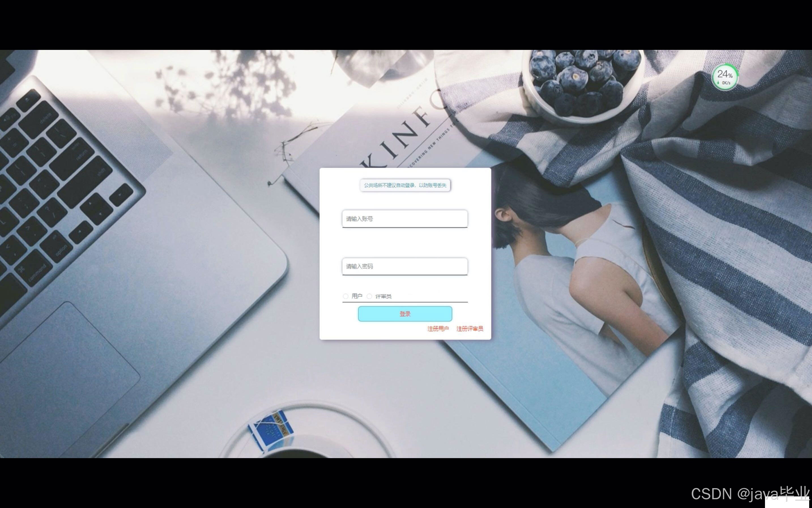812x508 pixels.
Task: Click the 登录 login button
Action: click(405, 314)
